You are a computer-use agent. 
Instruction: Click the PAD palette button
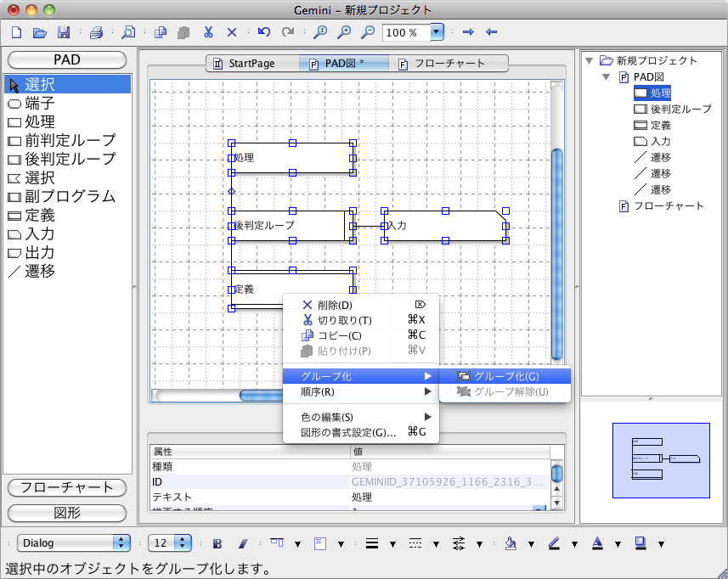(x=67, y=59)
